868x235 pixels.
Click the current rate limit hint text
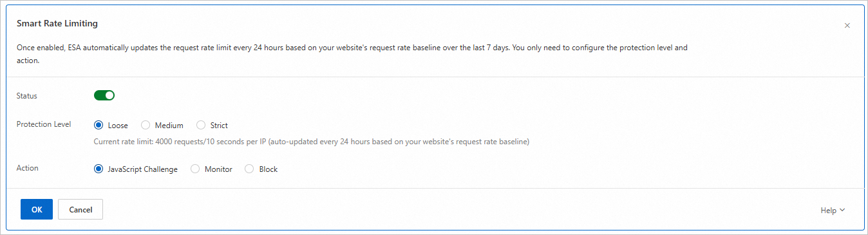[312, 142]
